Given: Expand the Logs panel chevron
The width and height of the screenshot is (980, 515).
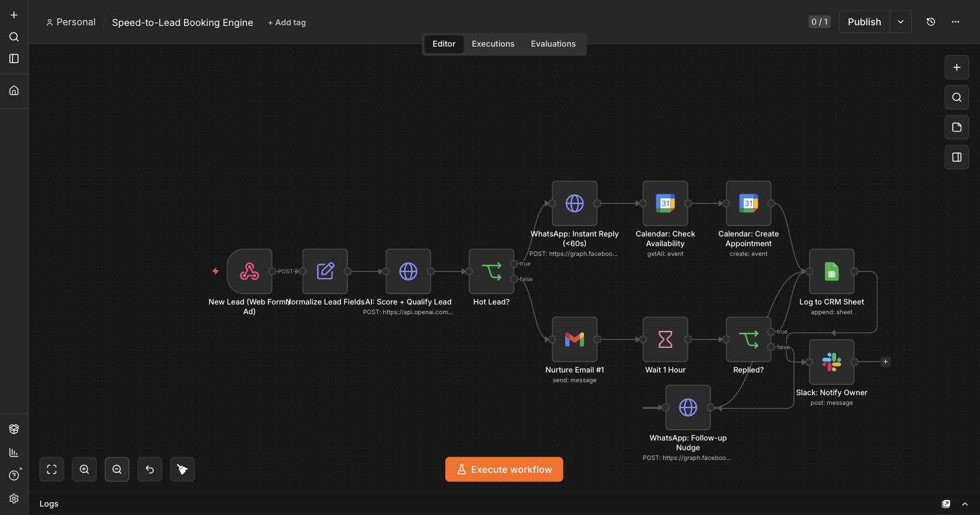Looking at the screenshot, I should coord(964,504).
